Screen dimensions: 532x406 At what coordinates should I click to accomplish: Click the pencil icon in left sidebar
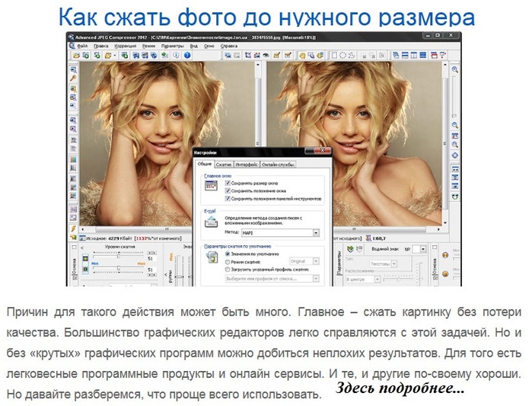click(x=74, y=228)
